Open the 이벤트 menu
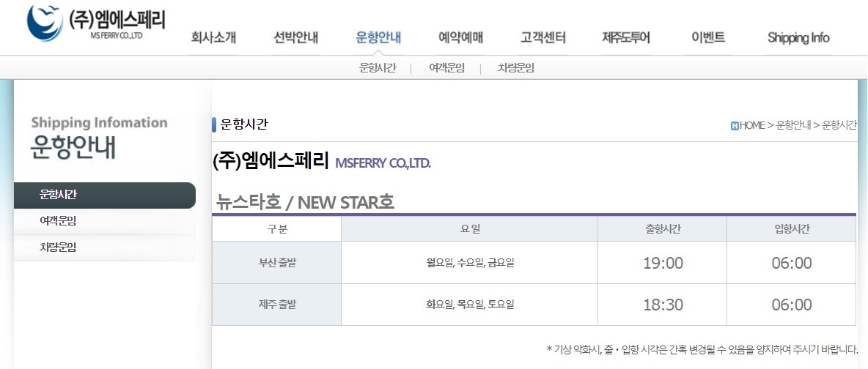Viewport: 868px width, 369px height. (708, 37)
